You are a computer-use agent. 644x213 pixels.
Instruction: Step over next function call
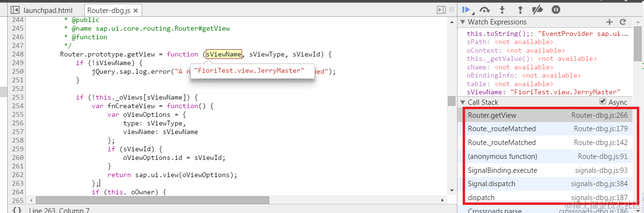point(485,10)
